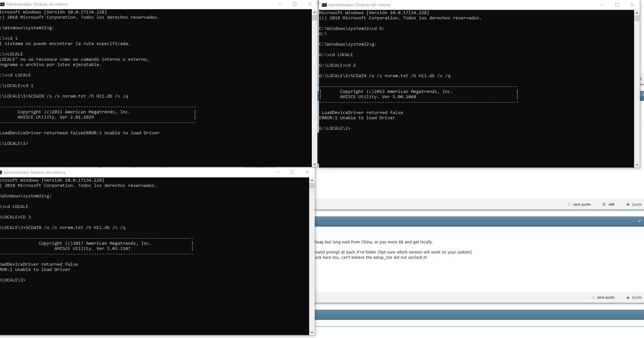
Task: Click the cmd icon in the top-left window title bar
Action: click(x=2, y=4)
